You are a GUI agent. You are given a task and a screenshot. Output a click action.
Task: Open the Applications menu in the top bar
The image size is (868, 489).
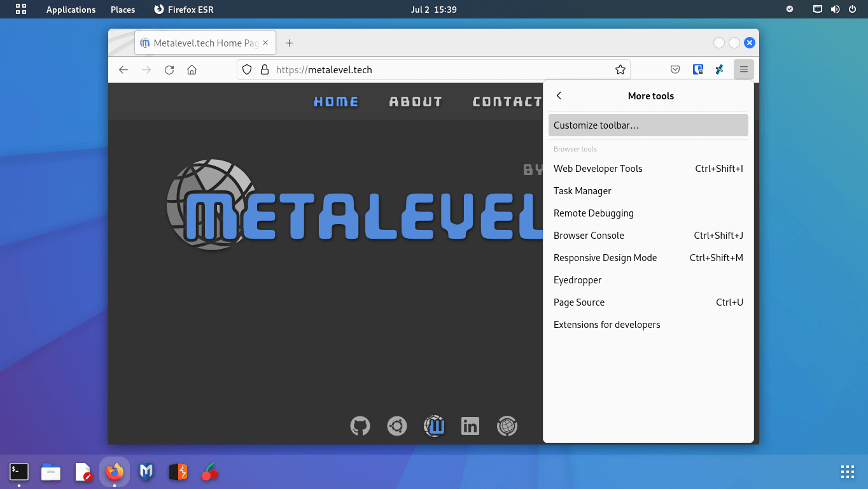tap(71, 10)
